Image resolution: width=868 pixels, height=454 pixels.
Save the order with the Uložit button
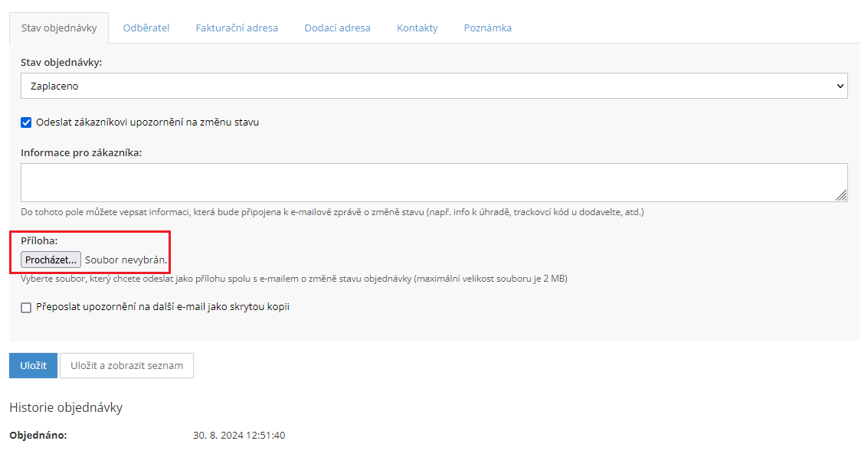(33, 365)
